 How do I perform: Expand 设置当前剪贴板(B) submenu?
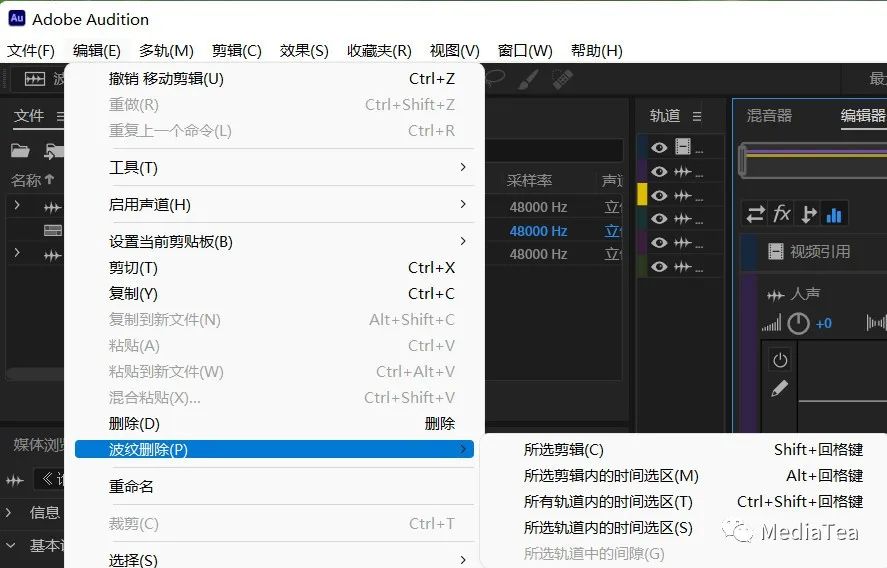[x=274, y=242]
